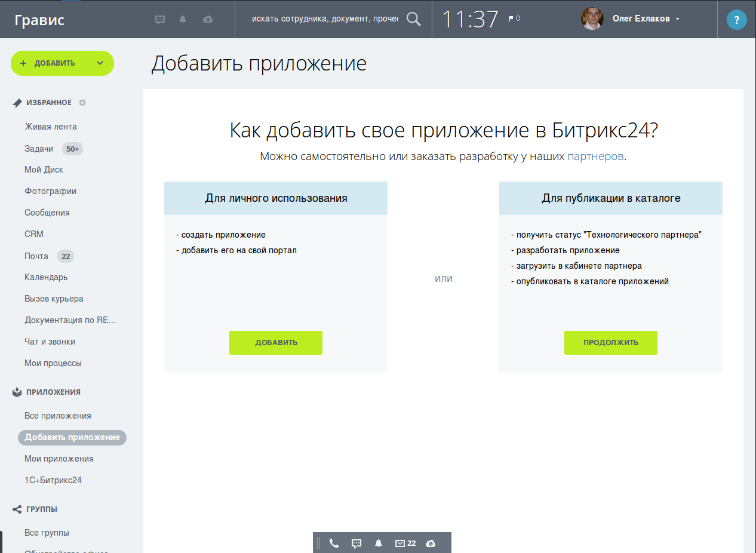
Task: Open Документация по RE… in the sidebar
Action: point(70,320)
